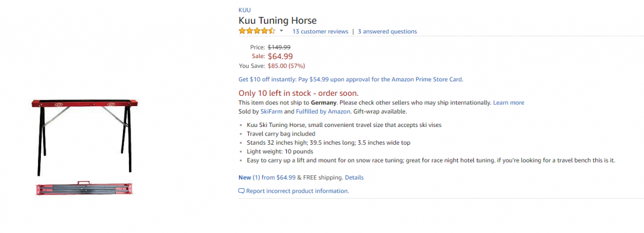Open the Fulfilled by Amazon link
Image resolution: width=644 pixels, height=233 pixels.
click(x=323, y=111)
